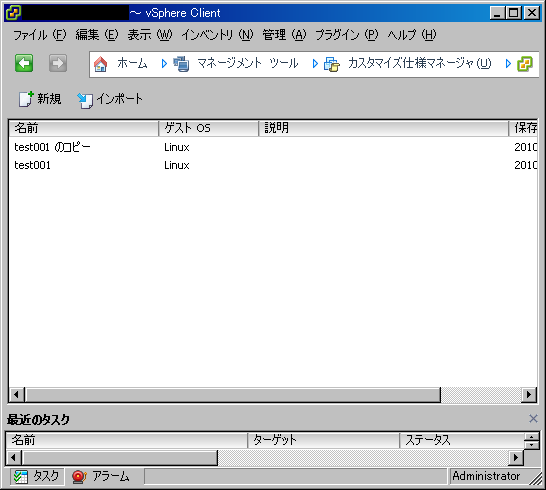
Task: Click the date cell of test001 row
Action: tap(525, 165)
